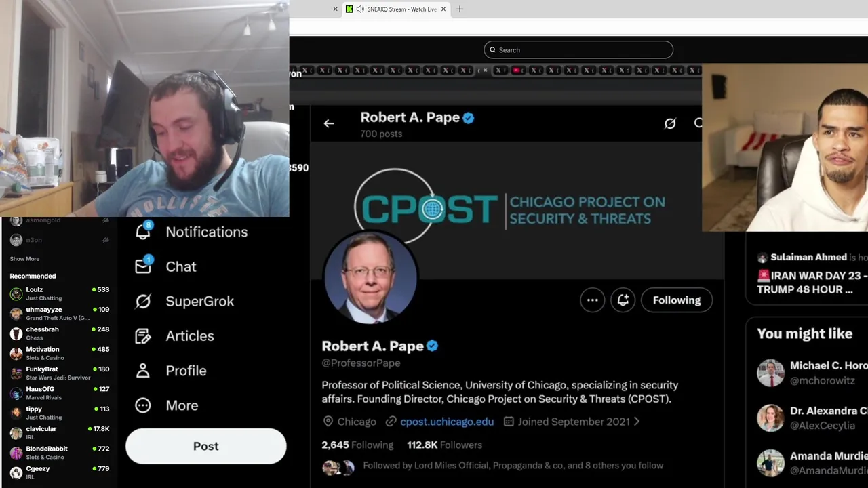
Task: Open the chessbrah channel
Action: (x=60, y=333)
